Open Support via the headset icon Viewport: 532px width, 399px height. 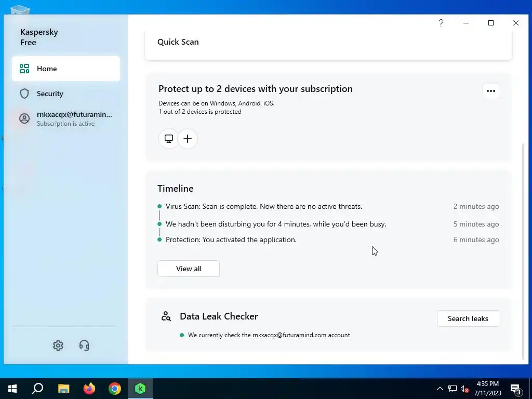pyautogui.click(x=84, y=345)
